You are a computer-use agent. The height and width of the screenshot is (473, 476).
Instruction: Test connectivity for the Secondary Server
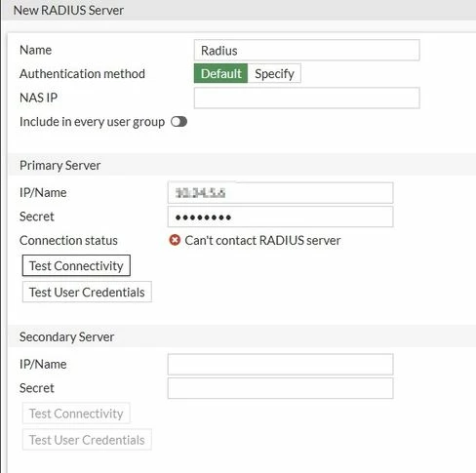76,414
